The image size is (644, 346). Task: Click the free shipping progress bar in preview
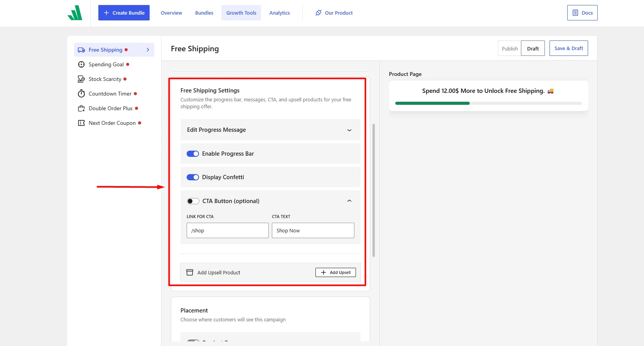click(488, 103)
